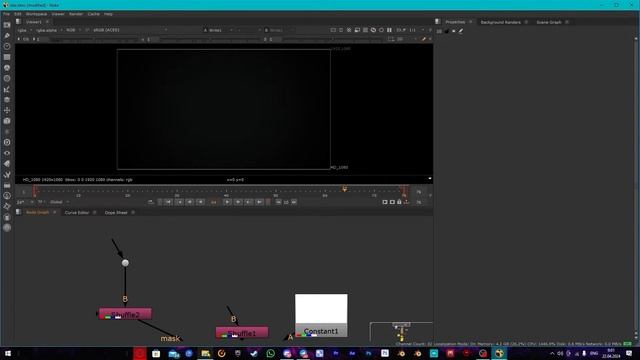Open the Filter nodes toolbar menu
This screenshot has width=640, height=360.
coord(7,78)
